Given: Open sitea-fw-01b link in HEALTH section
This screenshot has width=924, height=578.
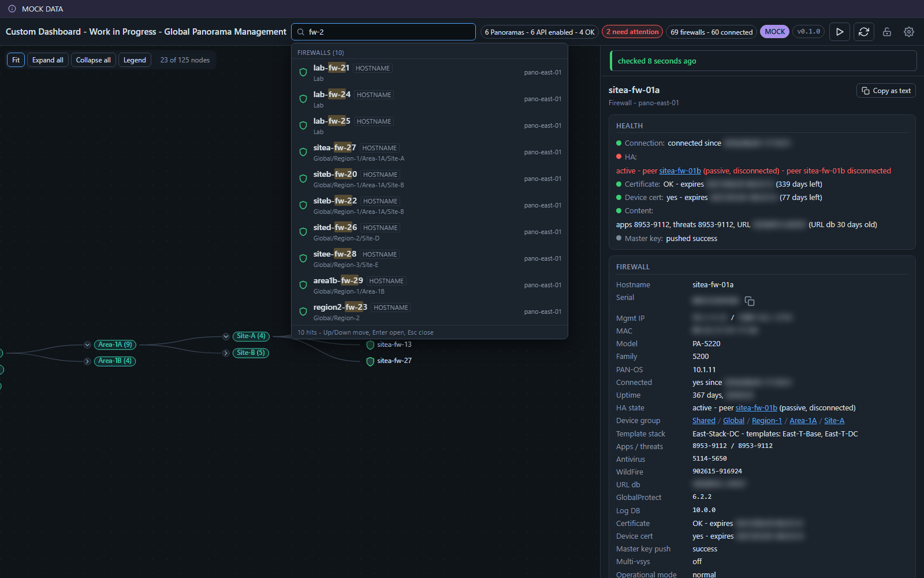Looking at the screenshot, I should pyautogui.click(x=680, y=171).
